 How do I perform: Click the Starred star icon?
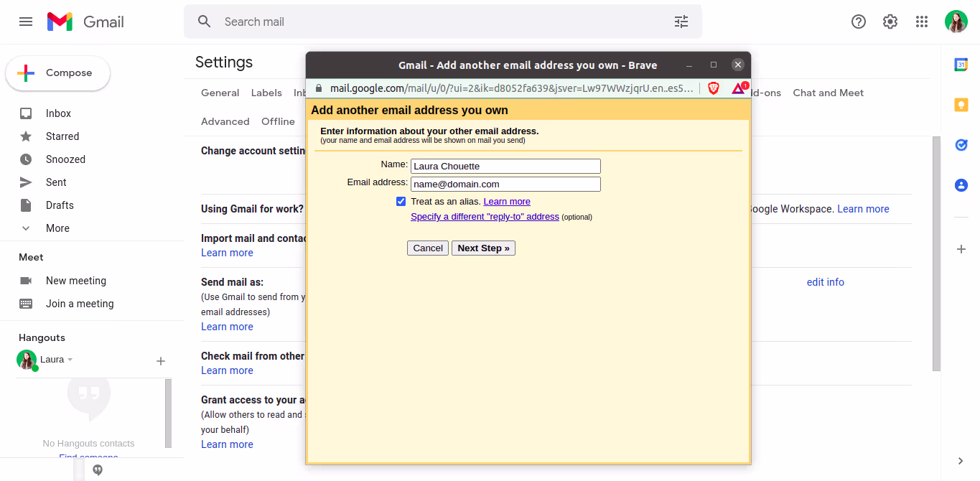[x=26, y=136]
